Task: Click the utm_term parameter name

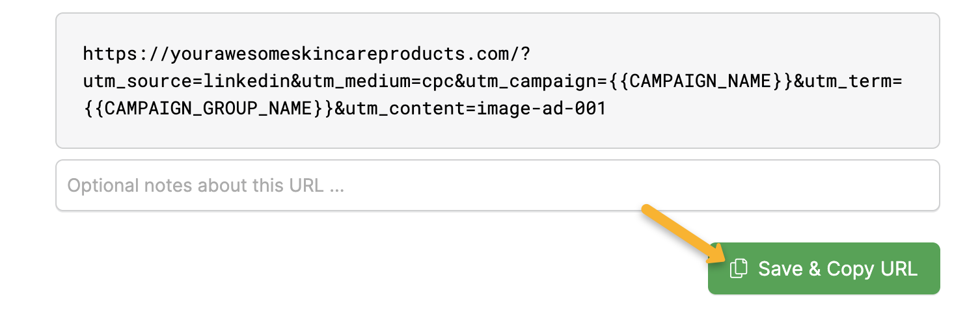Action: [847, 81]
